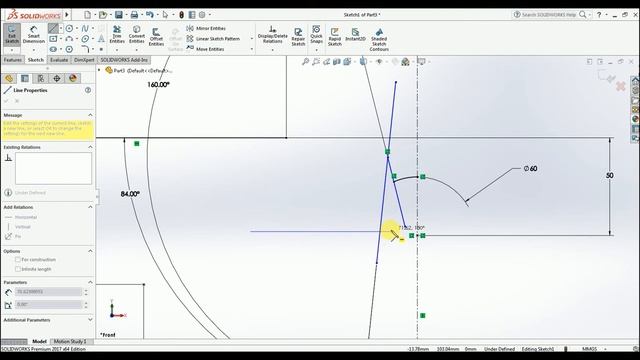Click Offset Entities

(156, 37)
